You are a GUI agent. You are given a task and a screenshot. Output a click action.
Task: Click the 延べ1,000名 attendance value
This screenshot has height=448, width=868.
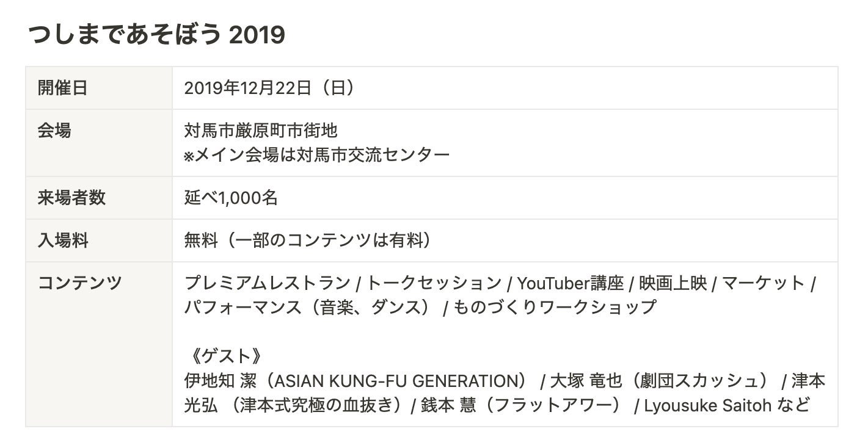tap(231, 198)
